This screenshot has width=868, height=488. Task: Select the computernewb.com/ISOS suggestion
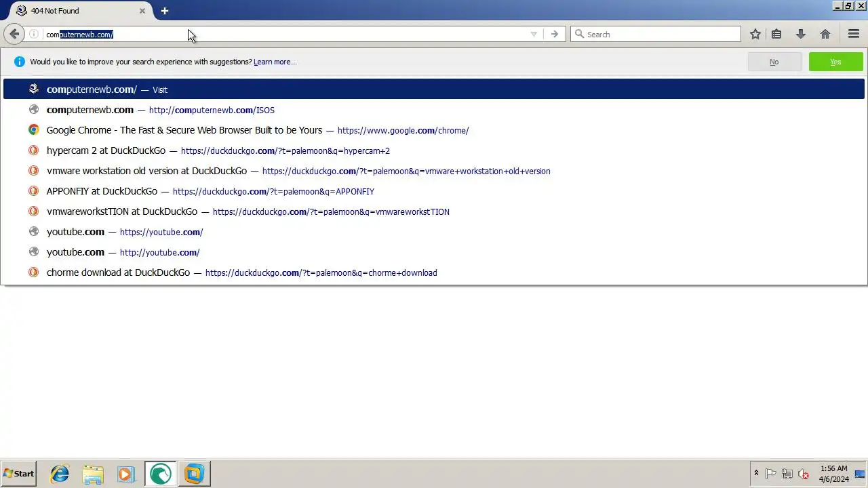[x=434, y=110]
